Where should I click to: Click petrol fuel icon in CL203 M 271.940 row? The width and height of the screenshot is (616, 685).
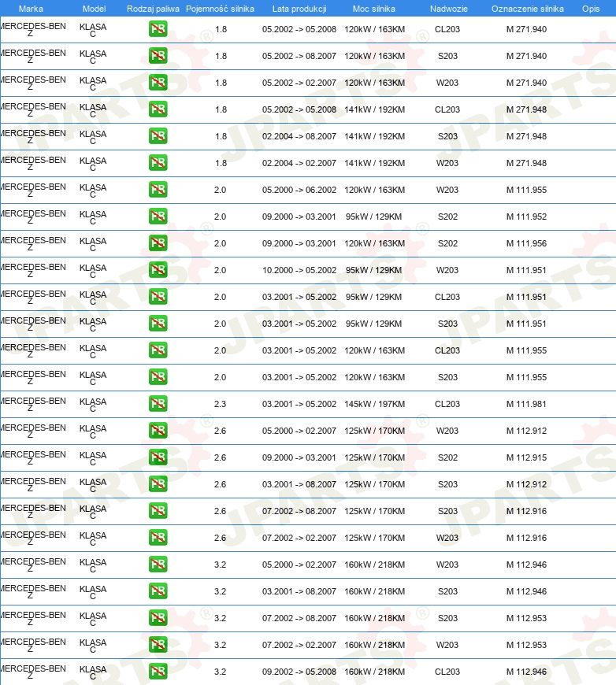pyautogui.click(x=158, y=29)
